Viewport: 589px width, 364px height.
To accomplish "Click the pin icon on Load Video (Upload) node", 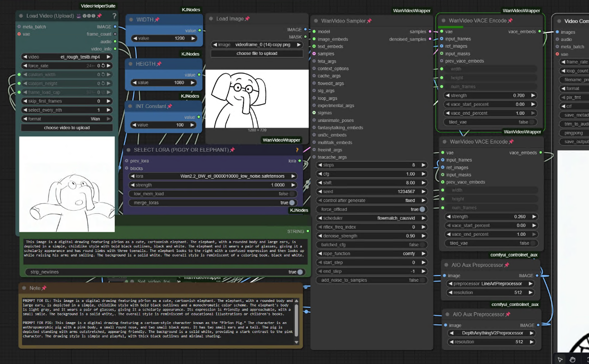I will (99, 16).
